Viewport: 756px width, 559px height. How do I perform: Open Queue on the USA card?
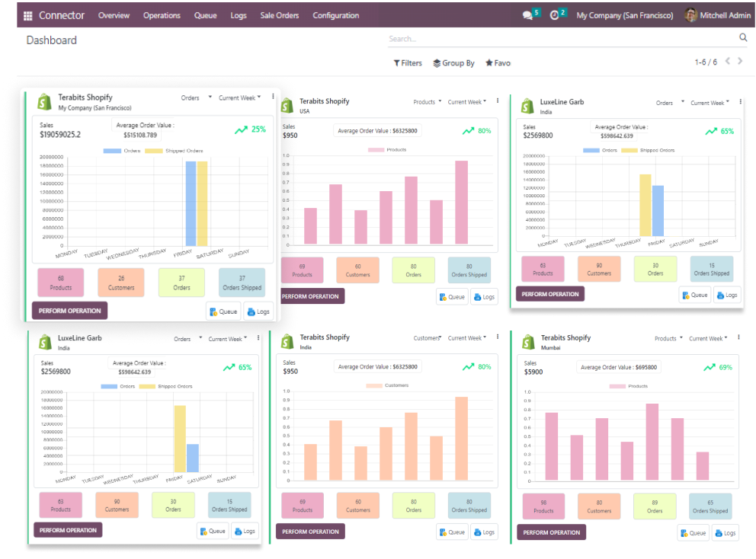(x=452, y=297)
